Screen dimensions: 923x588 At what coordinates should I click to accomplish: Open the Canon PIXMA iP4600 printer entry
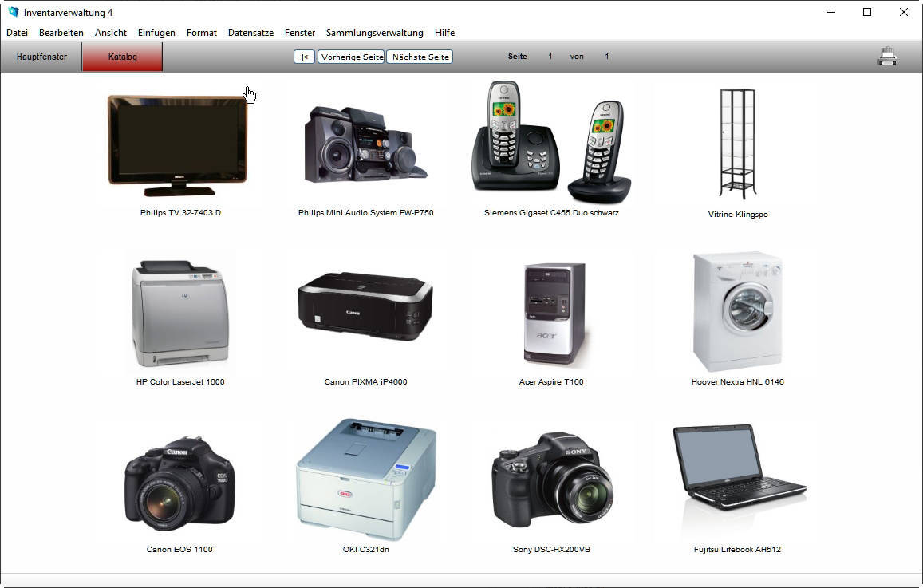coord(365,307)
